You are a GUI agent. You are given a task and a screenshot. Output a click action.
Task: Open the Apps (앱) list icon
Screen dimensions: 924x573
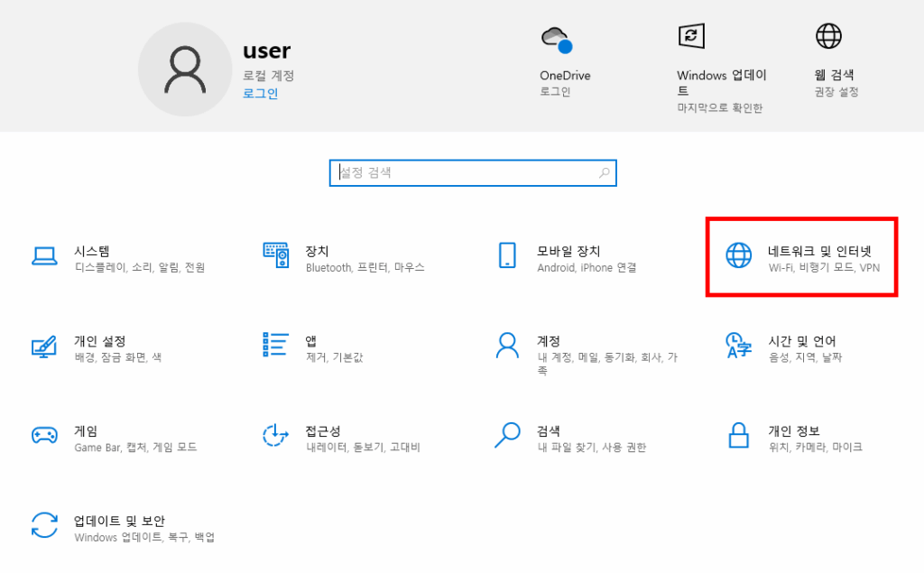coord(275,345)
